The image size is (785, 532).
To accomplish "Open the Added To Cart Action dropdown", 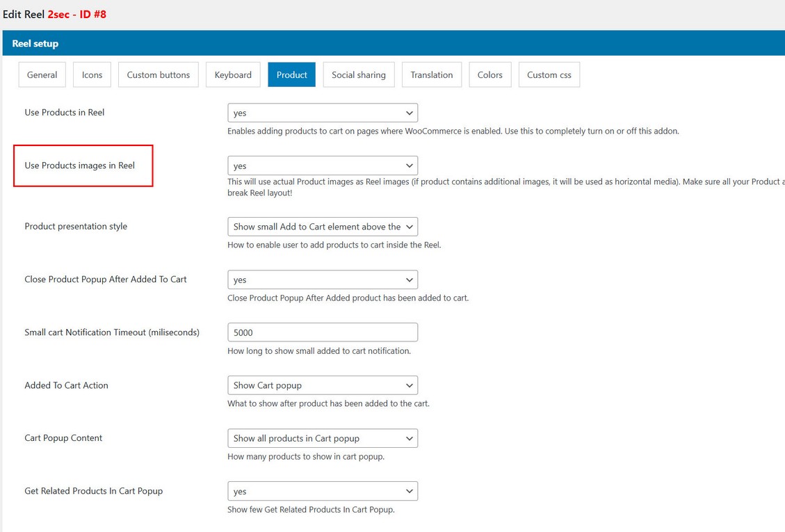I will pyautogui.click(x=323, y=385).
